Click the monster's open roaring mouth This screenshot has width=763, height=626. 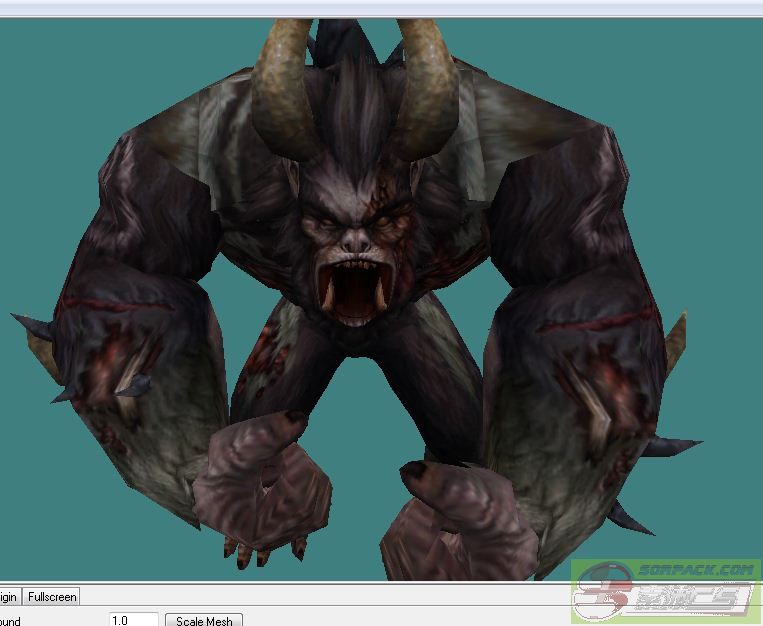353,289
